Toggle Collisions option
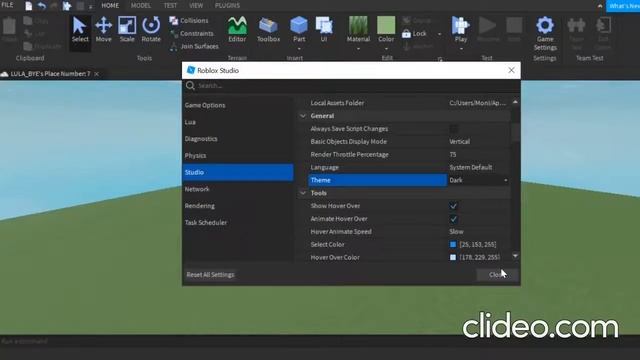This screenshot has height=360, width=640. (x=189, y=20)
